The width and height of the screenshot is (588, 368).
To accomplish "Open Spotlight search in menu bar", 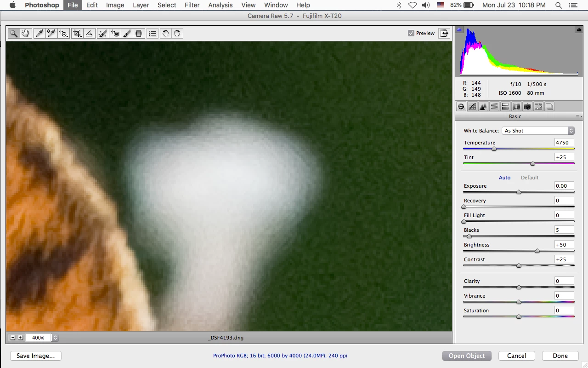I will click(559, 5).
